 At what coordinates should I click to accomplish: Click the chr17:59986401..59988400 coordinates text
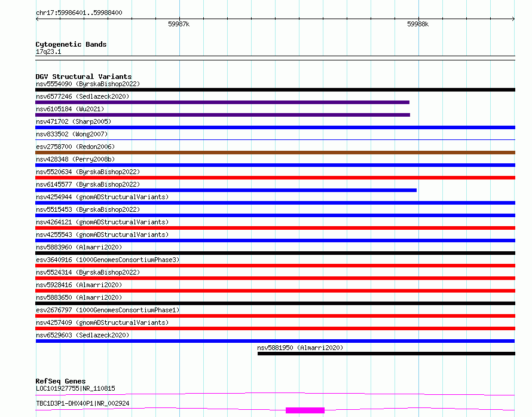click(x=79, y=13)
